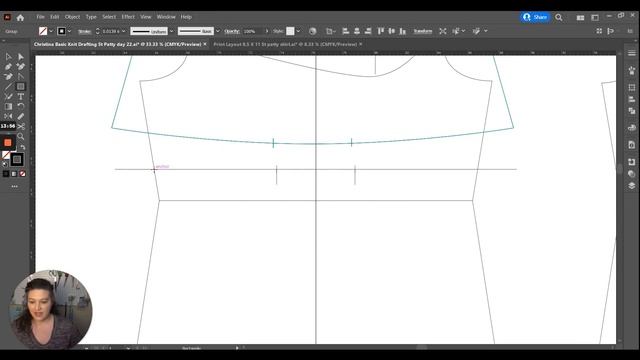The height and width of the screenshot is (360, 640).
Task: Open the panel menu at dock top
Action: pos(631,53)
